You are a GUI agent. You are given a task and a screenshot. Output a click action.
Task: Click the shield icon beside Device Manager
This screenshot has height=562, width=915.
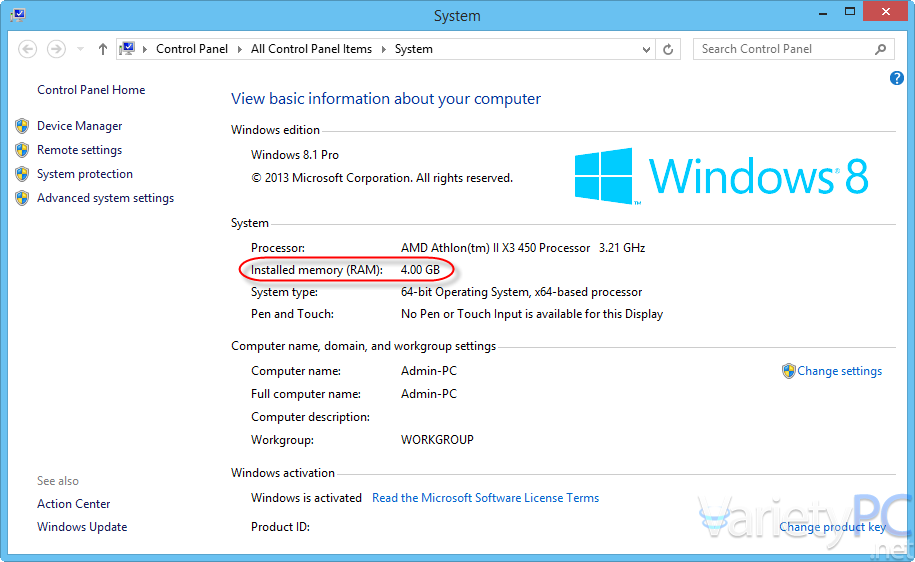click(22, 126)
